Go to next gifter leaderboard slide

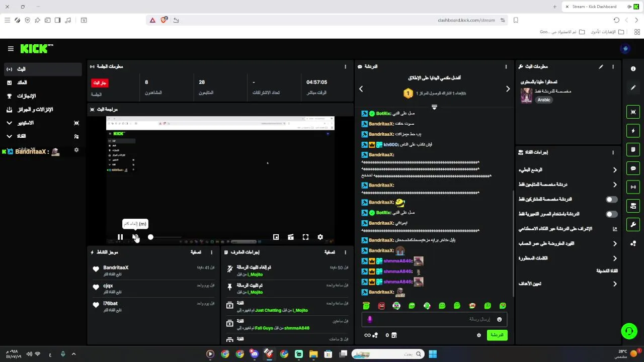click(x=508, y=89)
